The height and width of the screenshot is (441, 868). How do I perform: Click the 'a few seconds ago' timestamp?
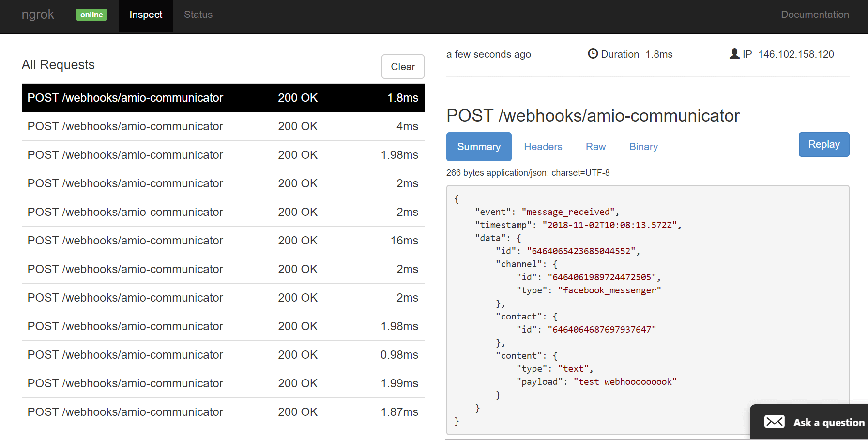pyautogui.click(x=488, y=54)
